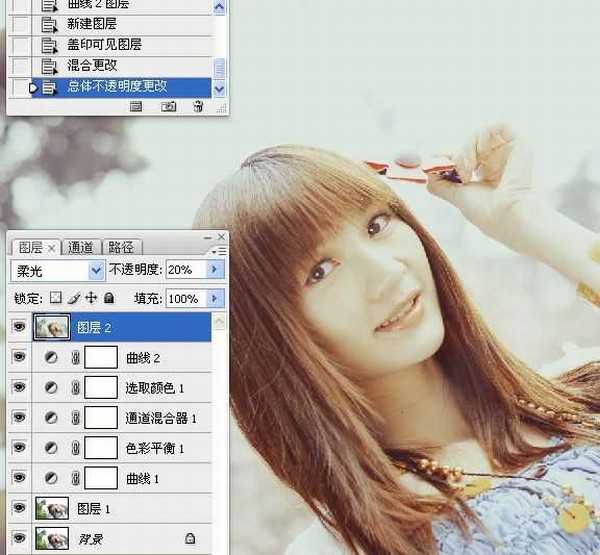Screen dimensions: 600x555
Task: Click the lock image pixels brush icon
Action: pyautogui.click(x=73, y=298)
